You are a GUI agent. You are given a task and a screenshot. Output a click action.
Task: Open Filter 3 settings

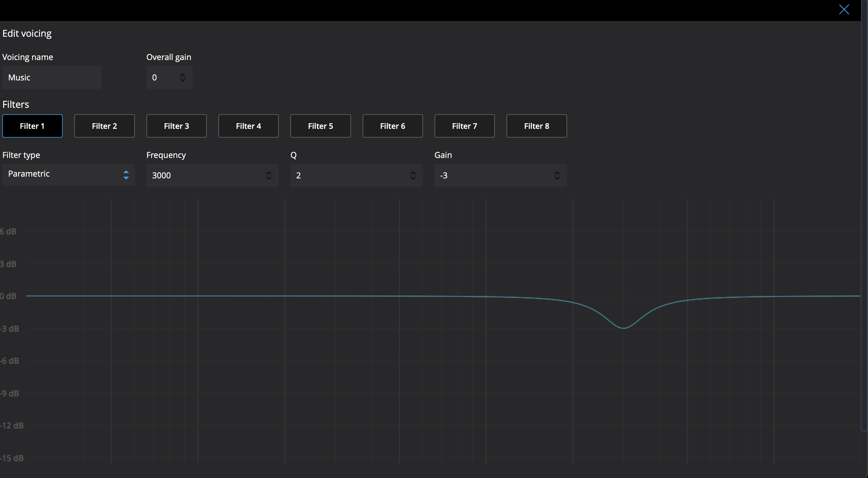pos(177,126)
